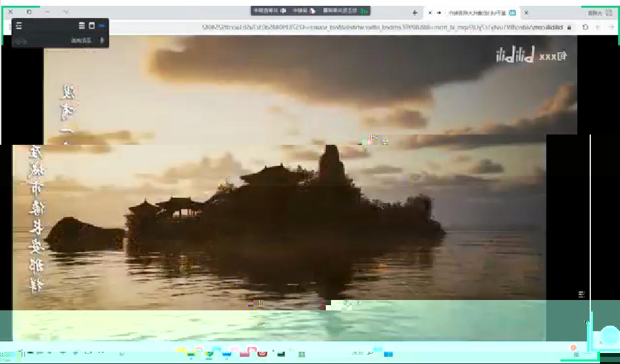The width and height of the screenshot is (620, 364).
Task: Click the blue minus button on floating panel
Action: (x=102, y=26)
